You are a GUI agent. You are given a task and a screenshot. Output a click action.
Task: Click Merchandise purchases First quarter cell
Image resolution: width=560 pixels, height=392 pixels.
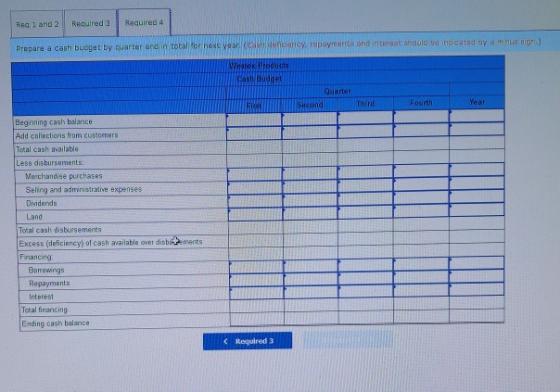[255, 175]
